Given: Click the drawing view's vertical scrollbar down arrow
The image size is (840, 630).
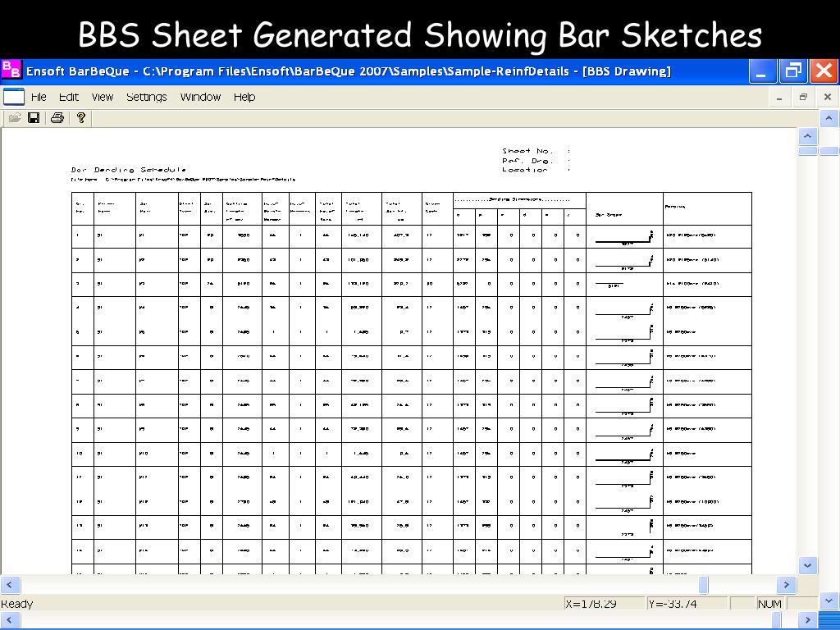Looking at the screenshot, I should pos(807,565).
